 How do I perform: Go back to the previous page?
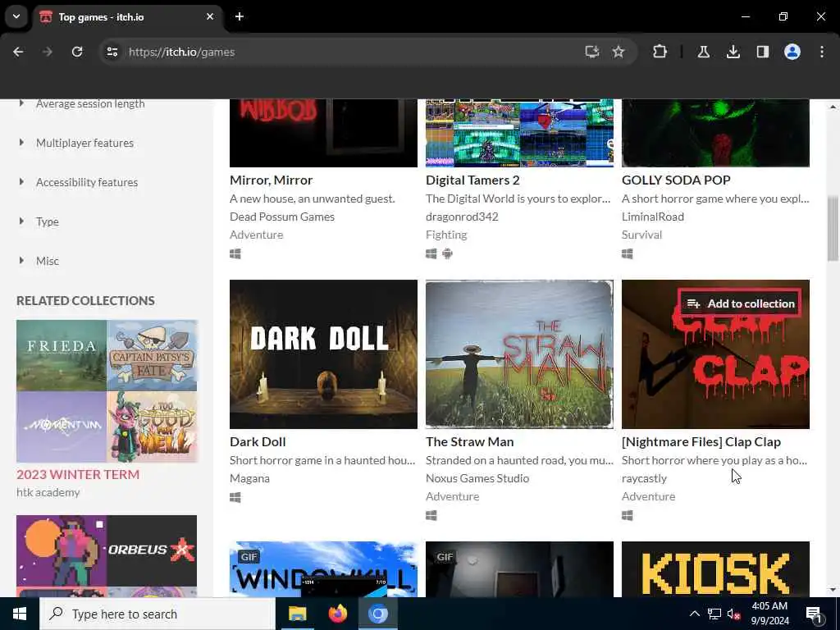tap(18, 52)
